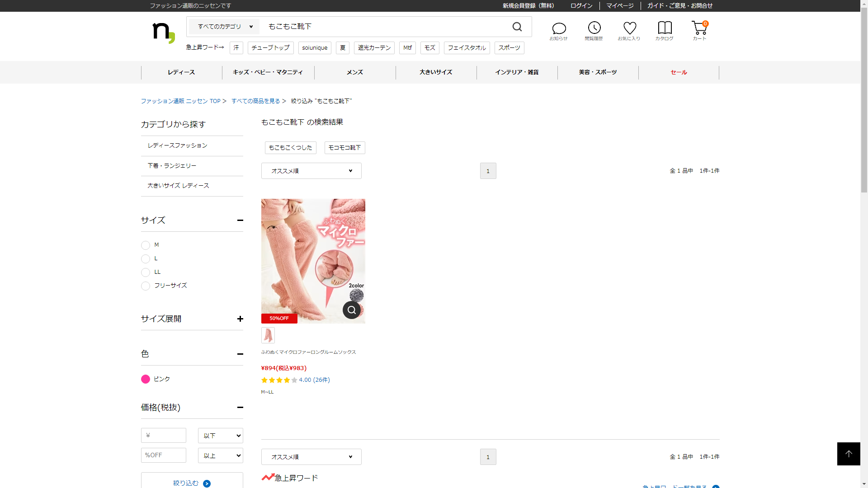Click the モコモコ靴下 related keyword
The height and width of the screenshot is (488, 868).
(344, 148)
